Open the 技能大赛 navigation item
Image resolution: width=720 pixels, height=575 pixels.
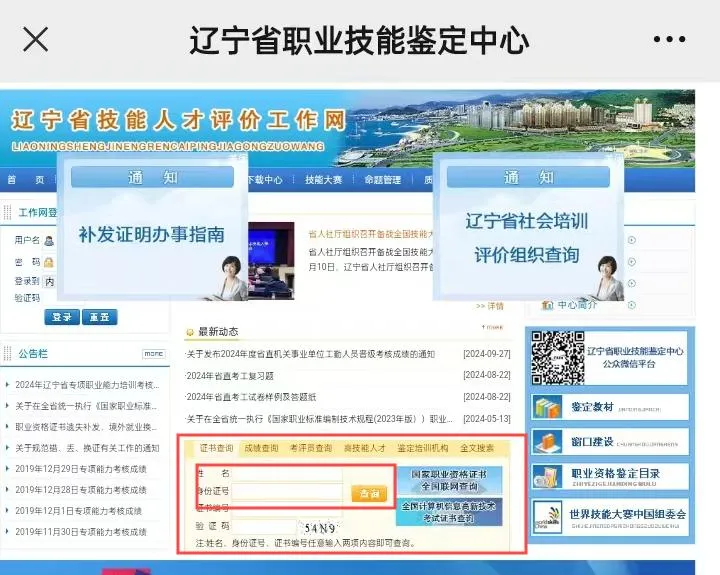(324, 180)
